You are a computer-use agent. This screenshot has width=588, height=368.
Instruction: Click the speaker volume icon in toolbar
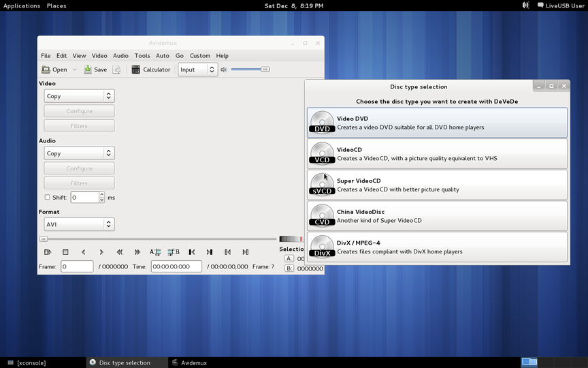coord(224,70)
